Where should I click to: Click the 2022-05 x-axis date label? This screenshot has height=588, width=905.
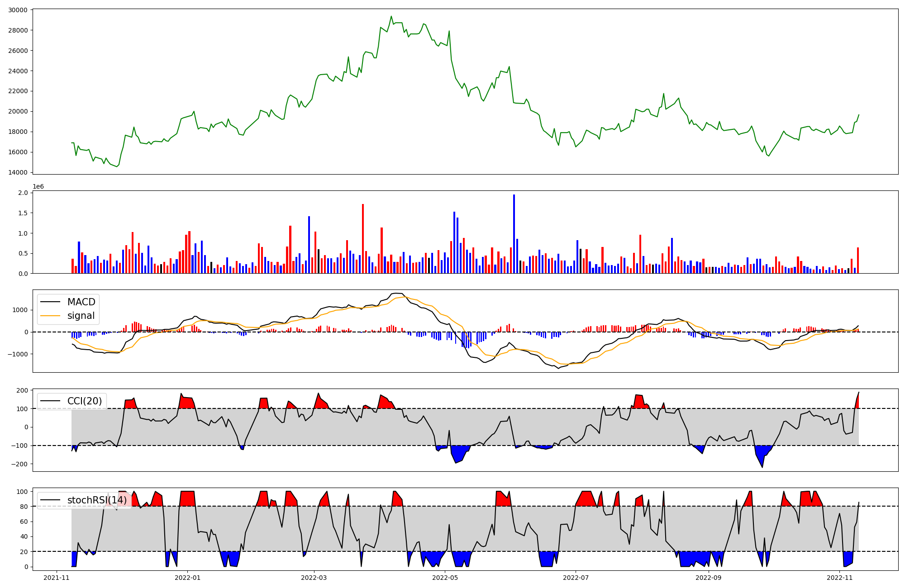(x=445, y=578)
